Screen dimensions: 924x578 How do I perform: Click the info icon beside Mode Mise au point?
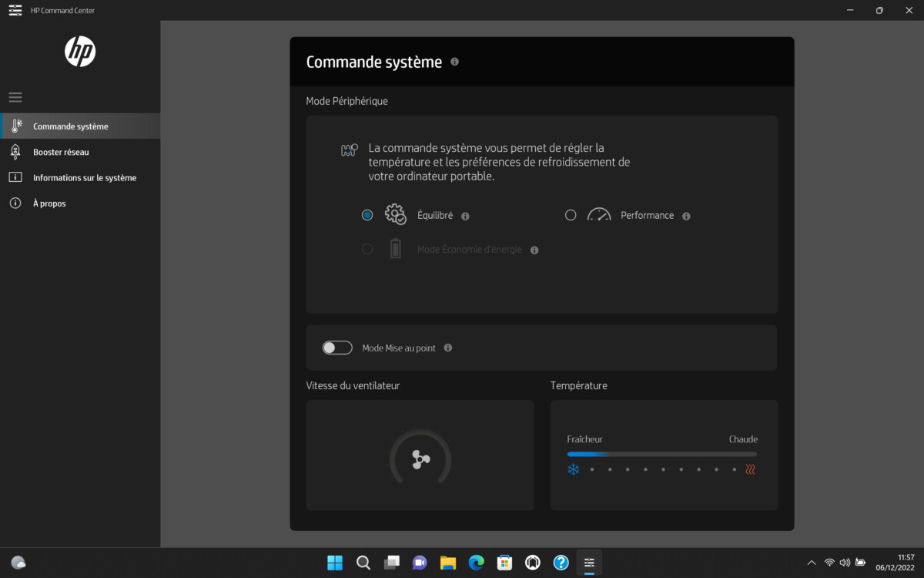pyautogui.click(x=448, y=348)
